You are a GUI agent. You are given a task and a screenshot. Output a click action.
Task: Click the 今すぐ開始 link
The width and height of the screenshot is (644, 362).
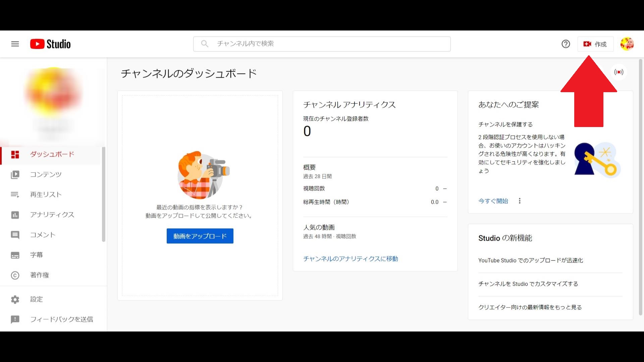493,201
